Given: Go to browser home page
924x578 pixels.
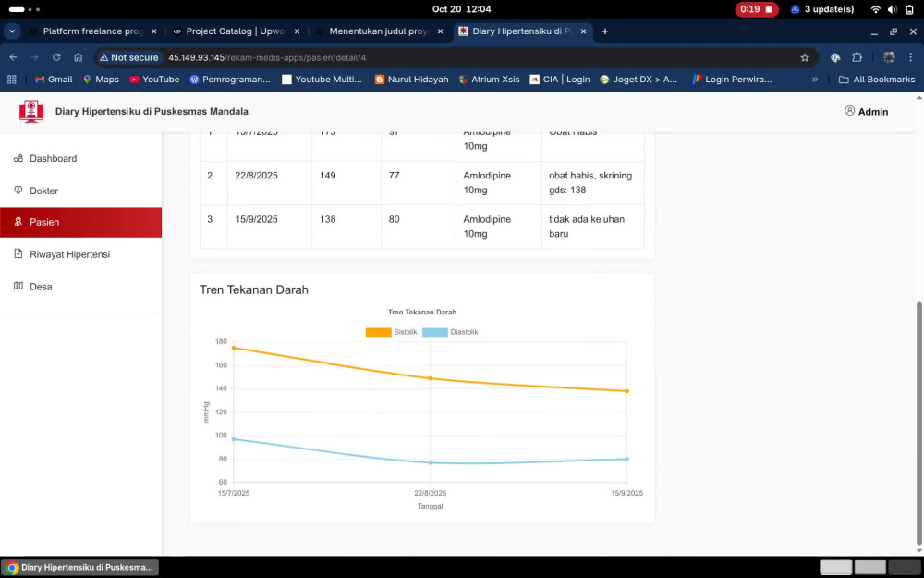Looking at the screenshot, I should pos(78,57).
